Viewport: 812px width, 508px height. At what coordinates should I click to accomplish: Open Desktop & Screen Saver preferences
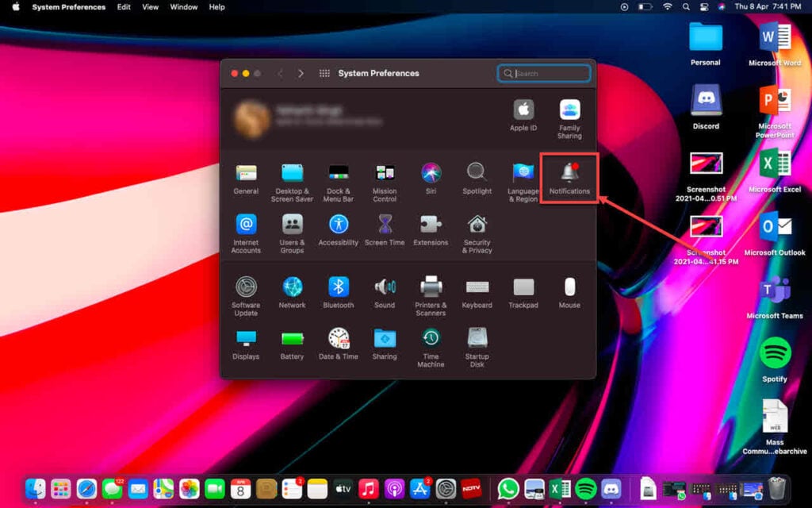click(x=292, y=183)
